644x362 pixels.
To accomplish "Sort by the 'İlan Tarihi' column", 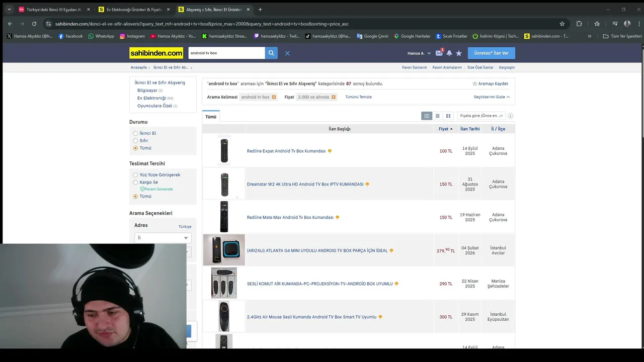I will tap(470, 129).
